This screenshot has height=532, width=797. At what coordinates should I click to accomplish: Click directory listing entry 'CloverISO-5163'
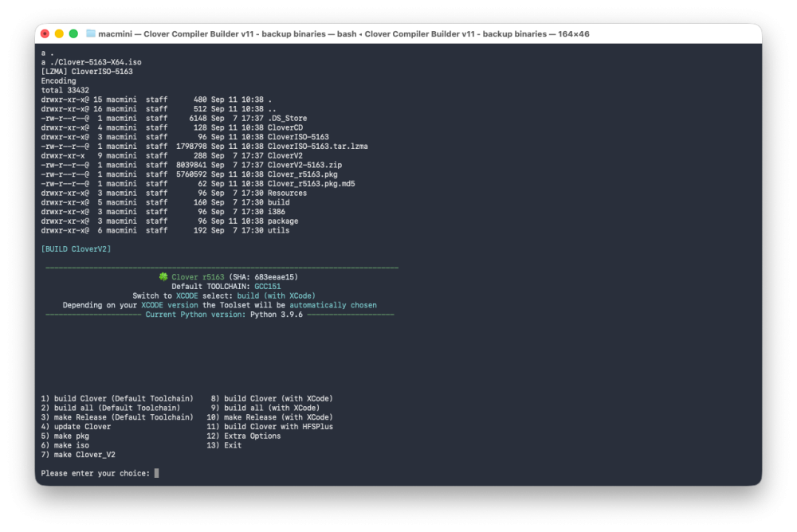[298, 137]
